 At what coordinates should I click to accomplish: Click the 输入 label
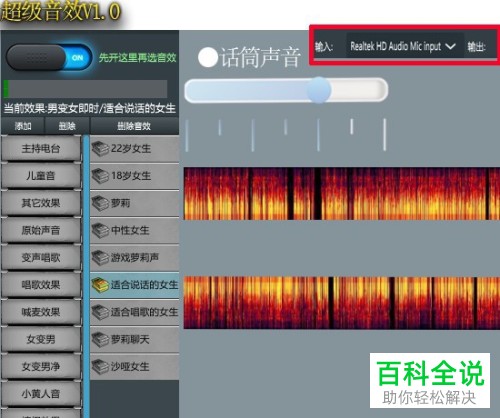(324, 47)
